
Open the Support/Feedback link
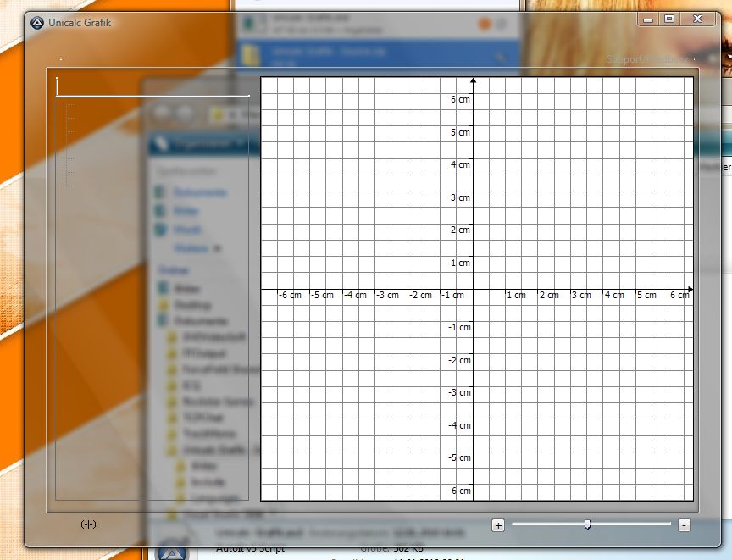click(649, 60)
